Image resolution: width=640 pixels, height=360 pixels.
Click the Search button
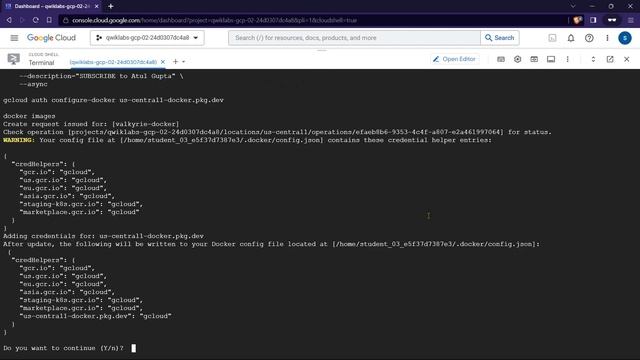[x=500, y=38]
